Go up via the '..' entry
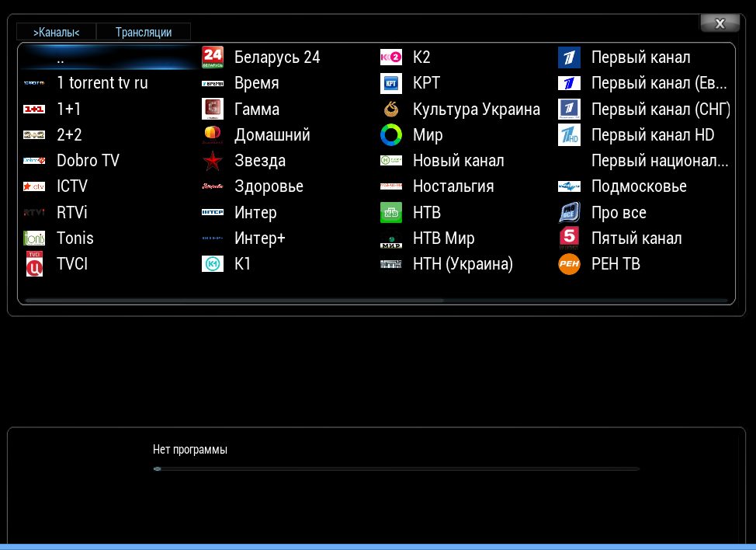 click(x=61, y=58)
